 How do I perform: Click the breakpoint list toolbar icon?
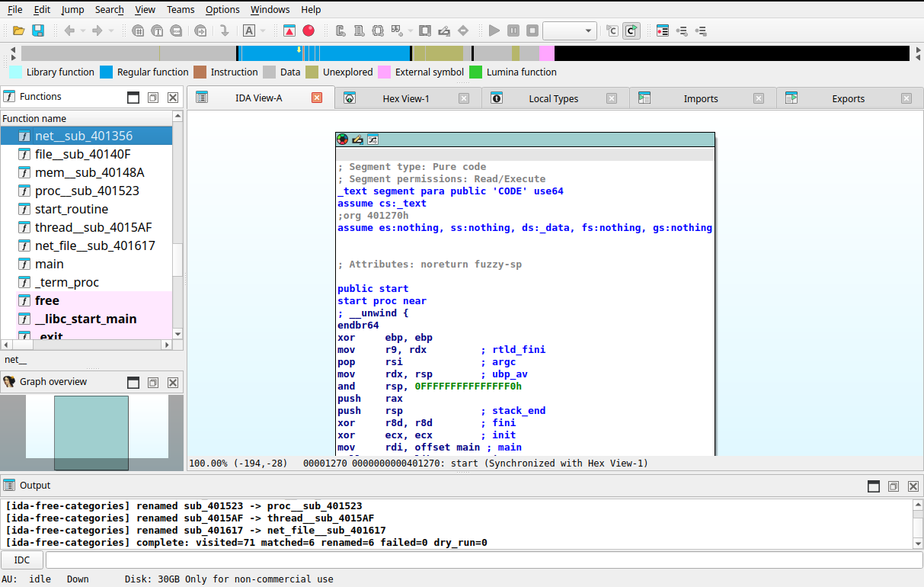coord(663,30)
